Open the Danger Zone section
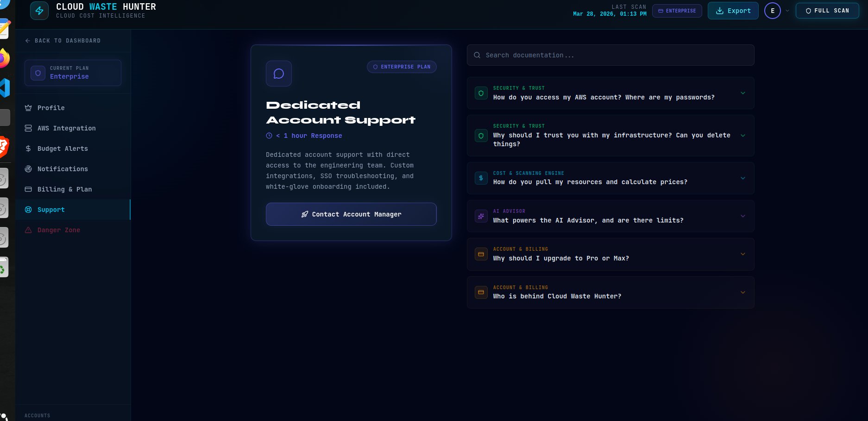 [x=73, y=230]
